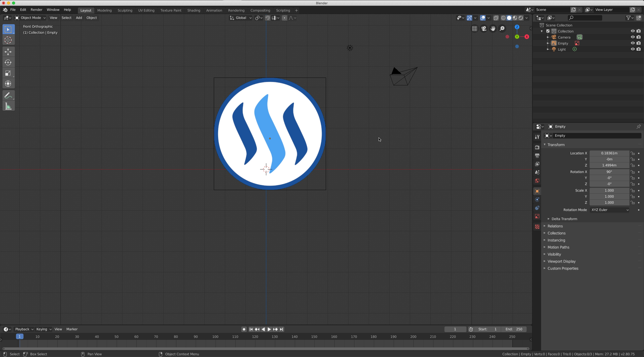Select the Rotate tool
This screenshot has width=644, height=357.
pos(8,62)
